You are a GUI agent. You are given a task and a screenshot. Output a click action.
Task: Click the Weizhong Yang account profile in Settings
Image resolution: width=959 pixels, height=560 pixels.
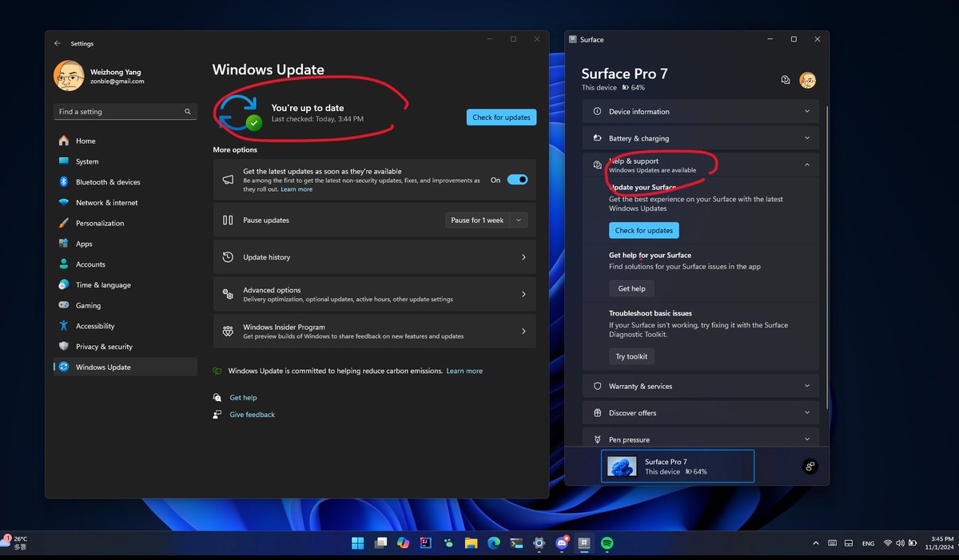click(100, 76)
